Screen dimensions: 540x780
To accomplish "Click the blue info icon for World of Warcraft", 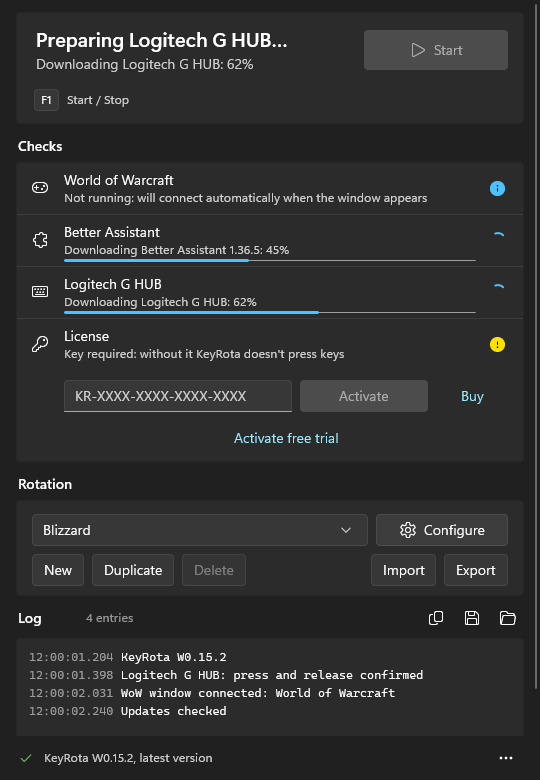I will (497, 189).
